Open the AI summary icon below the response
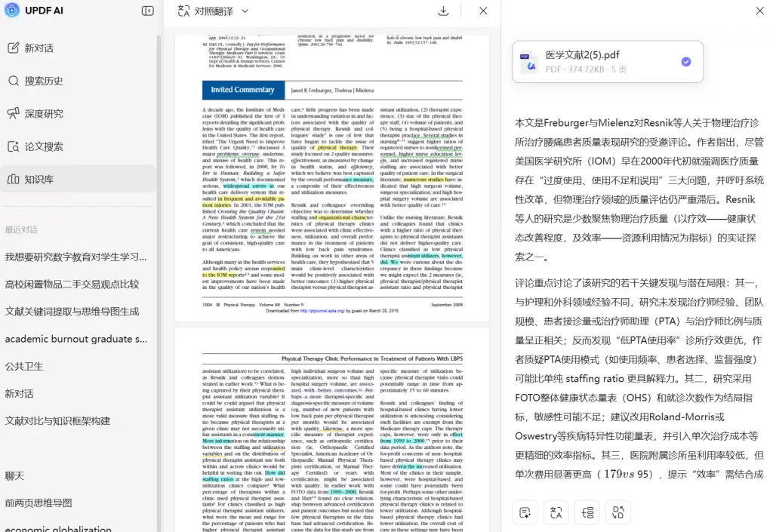Screen dimensions: 773x532 pos(525,512)
